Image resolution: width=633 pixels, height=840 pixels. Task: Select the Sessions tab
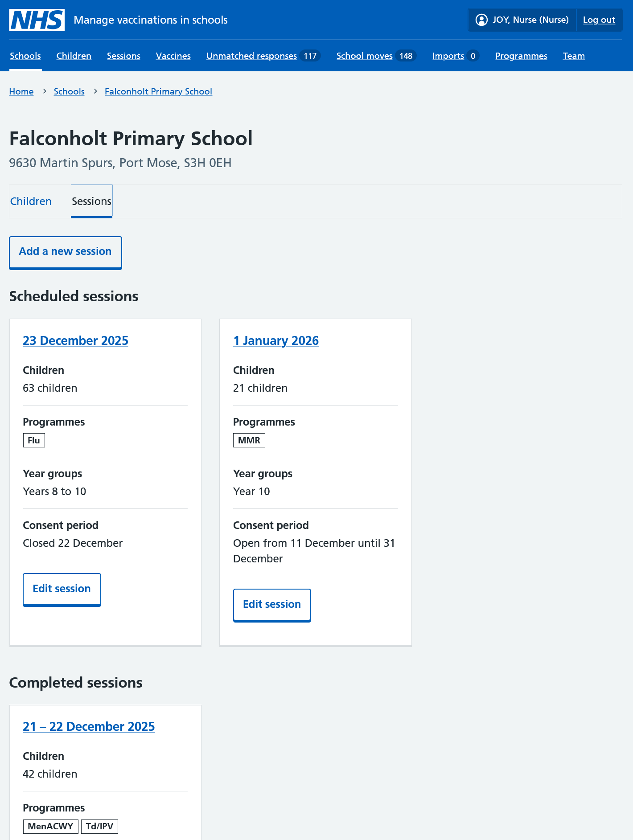(91, 201)
